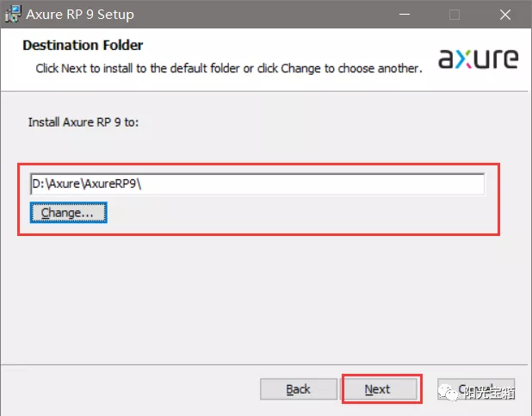Click the "Destination Folder" heading
The width and height of the screenshot is (532, 416).
[83, 45]
